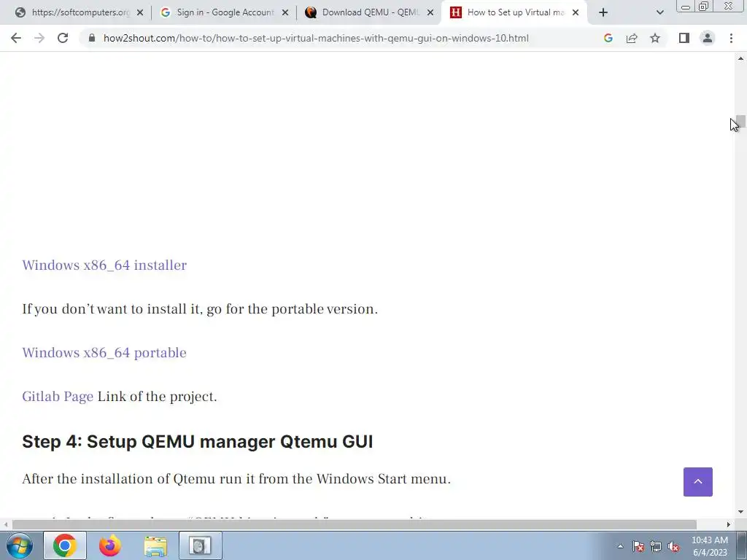
Task: Open Google icon in address bar
Action: 608,38
